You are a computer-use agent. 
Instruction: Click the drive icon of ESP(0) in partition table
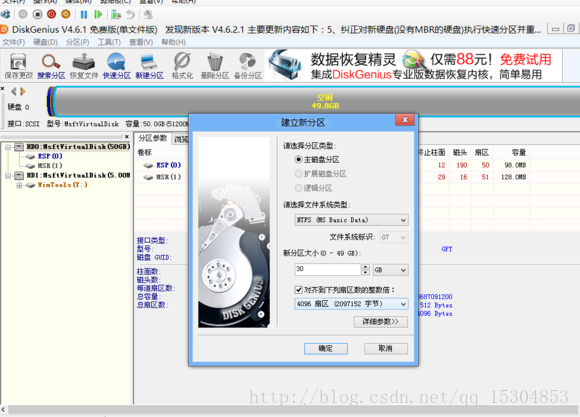point(148,165)
